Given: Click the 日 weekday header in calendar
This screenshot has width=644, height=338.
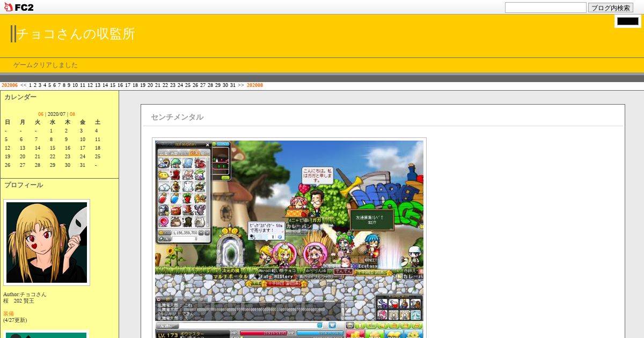Looking at the screenshot, I should click(x=8, y=122).
